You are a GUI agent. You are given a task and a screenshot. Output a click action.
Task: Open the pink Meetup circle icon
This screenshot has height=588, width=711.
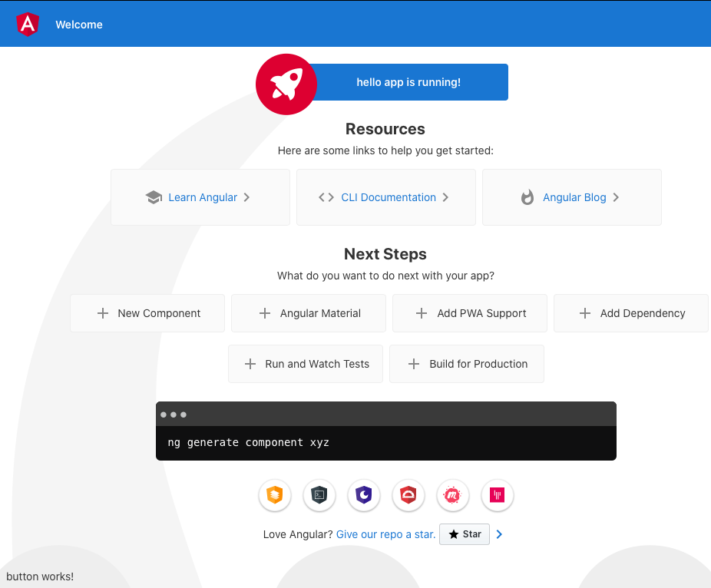[x=452, y=495]
